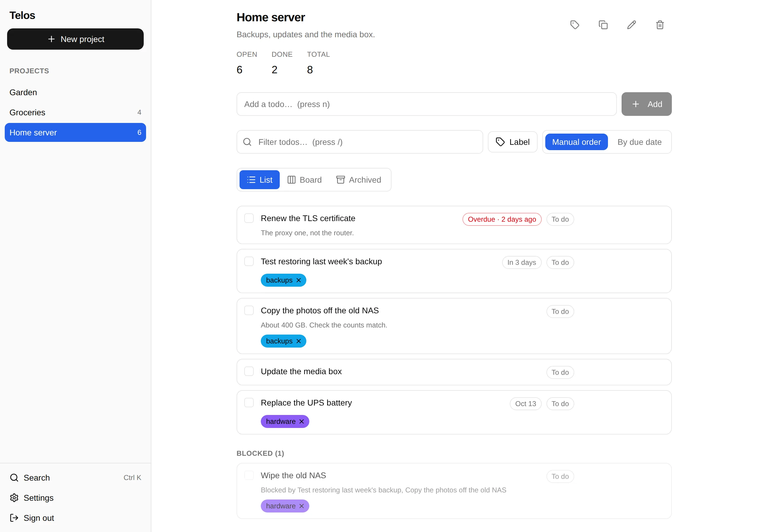
Task: Switch to the List view tab
Action: (x=259, y=180)
